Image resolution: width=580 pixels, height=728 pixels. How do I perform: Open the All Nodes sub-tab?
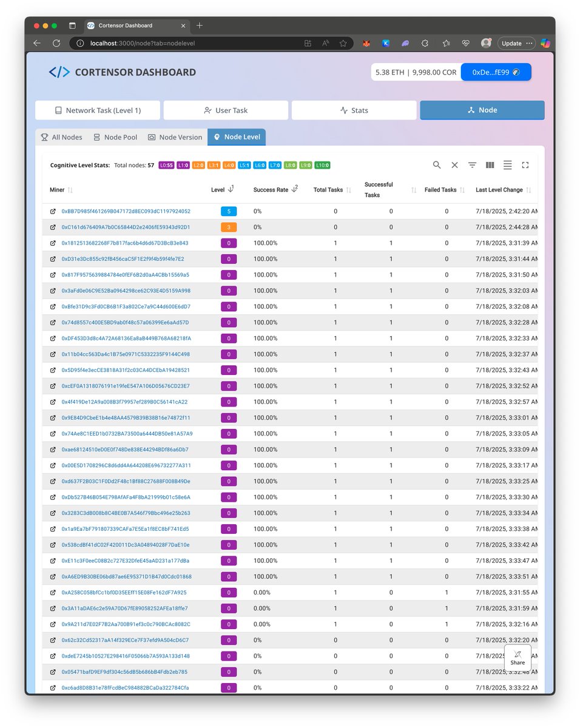(61, 137)
